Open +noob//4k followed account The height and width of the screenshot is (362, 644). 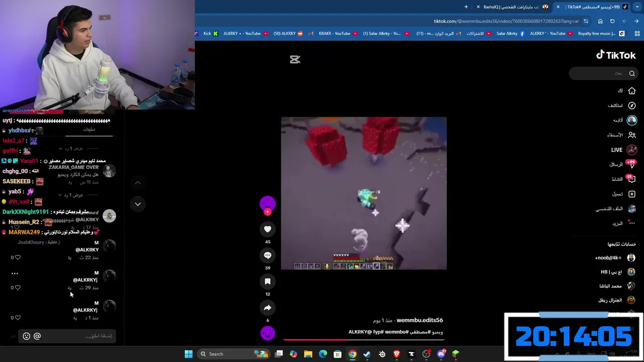(x=615, y=258)
